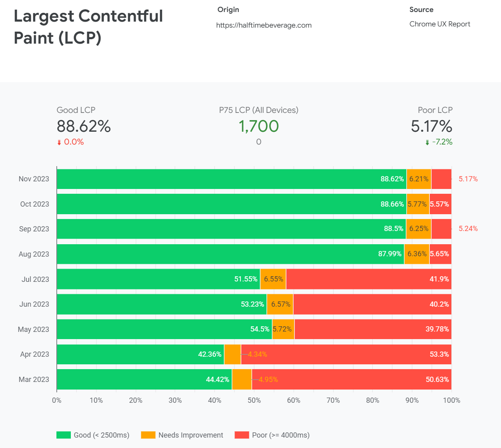Click the Jun 2023 row label

coord(34,304)
